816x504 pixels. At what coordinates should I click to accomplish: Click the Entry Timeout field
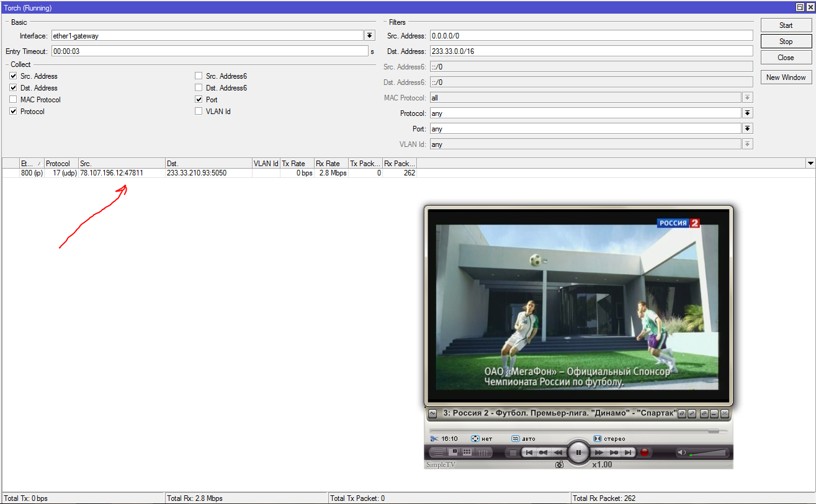tap(210, 51)
